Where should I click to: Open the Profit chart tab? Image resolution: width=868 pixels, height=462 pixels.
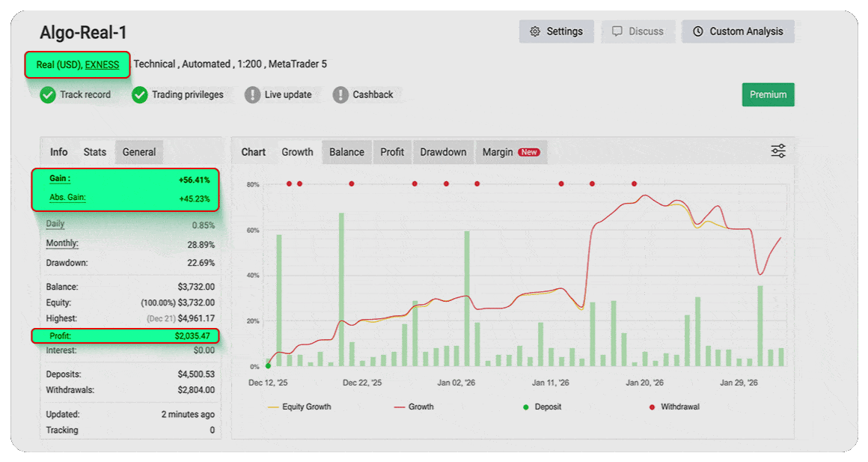(x=392, y=152)
